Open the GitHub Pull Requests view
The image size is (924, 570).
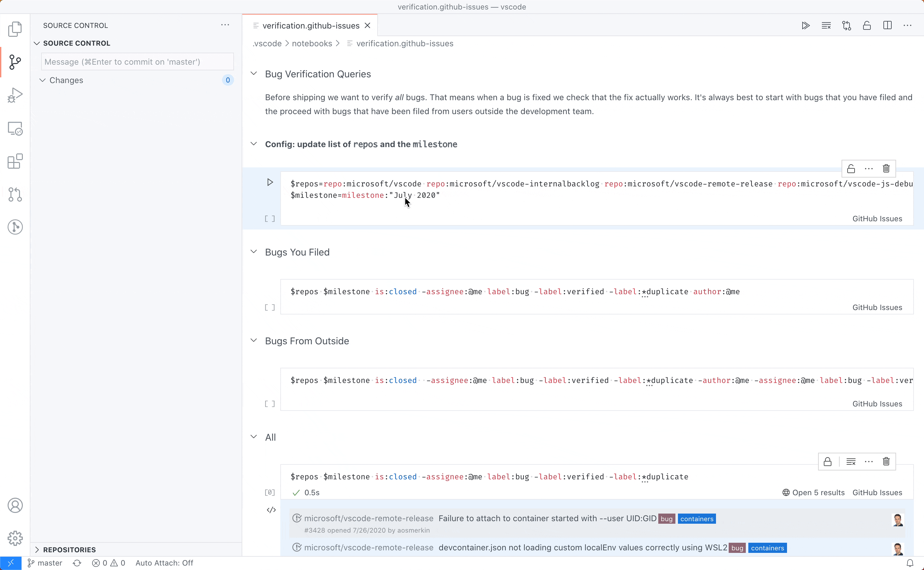coord(15,195)
